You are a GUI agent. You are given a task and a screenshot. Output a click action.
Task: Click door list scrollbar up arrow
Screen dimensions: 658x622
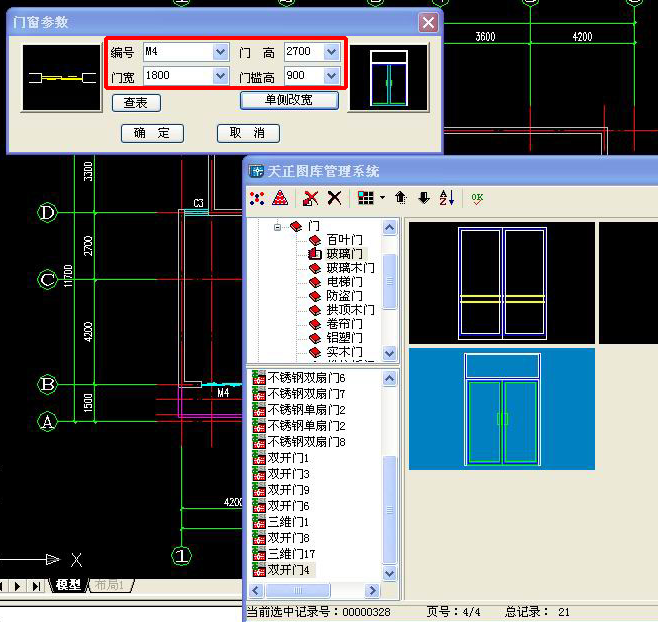(389, 379)
